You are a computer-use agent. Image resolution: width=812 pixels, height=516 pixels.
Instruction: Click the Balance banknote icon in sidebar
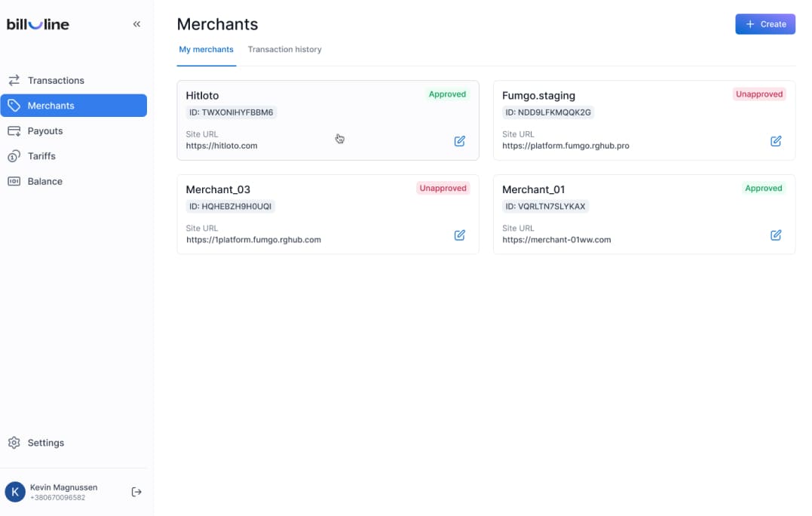pyautogui.click(x=14, y=181)
